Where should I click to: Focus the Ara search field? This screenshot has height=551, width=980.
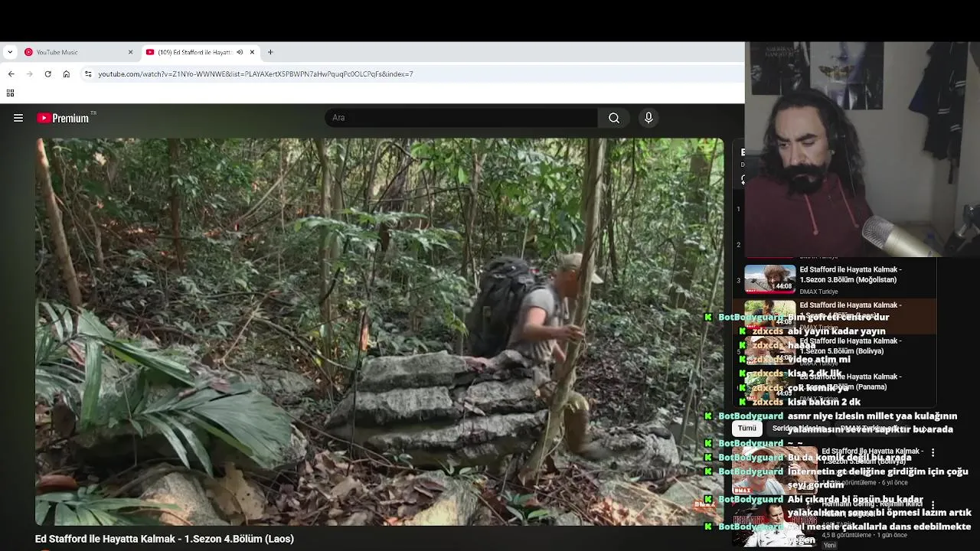462,118
